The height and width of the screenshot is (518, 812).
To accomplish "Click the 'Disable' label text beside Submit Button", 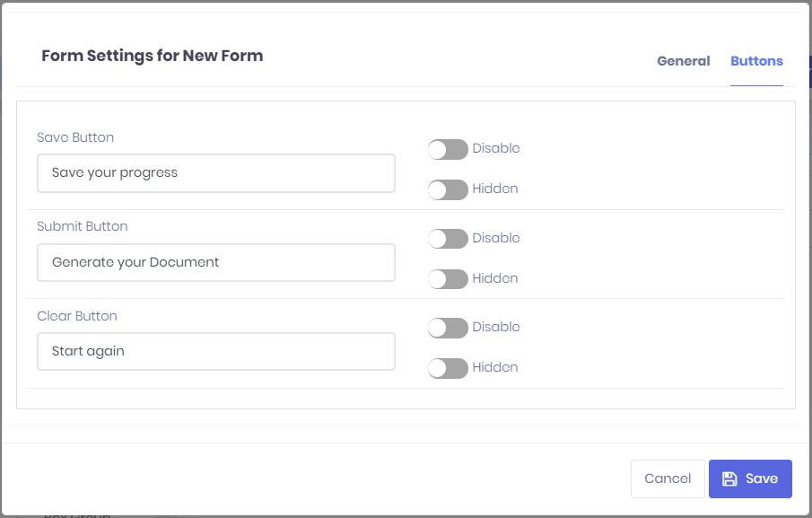I will tap(496, 238).
